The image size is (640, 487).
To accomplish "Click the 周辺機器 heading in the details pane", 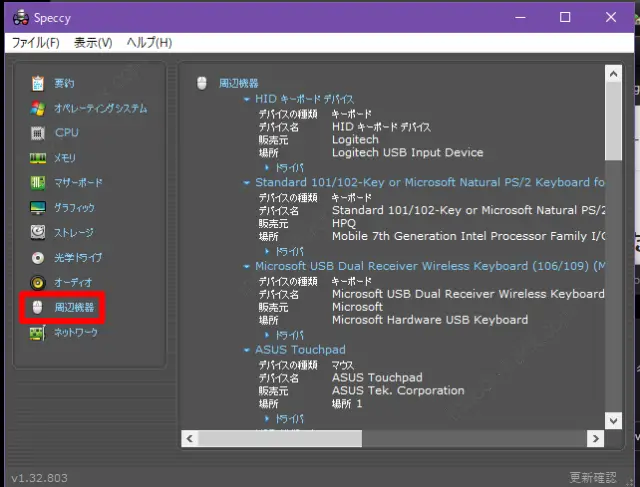I will [x=238, y=83].
